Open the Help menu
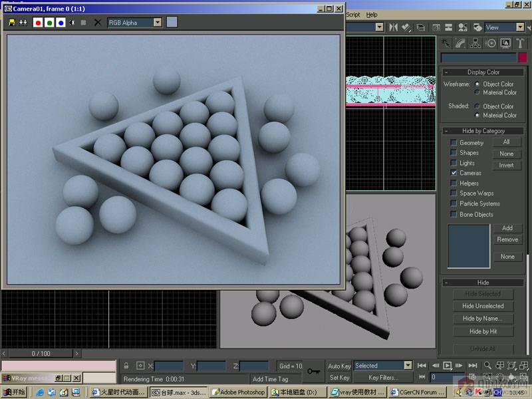Image resolution: width=532 pixels, height=399 pixels. pyautogui.click(x=372, y=15)
